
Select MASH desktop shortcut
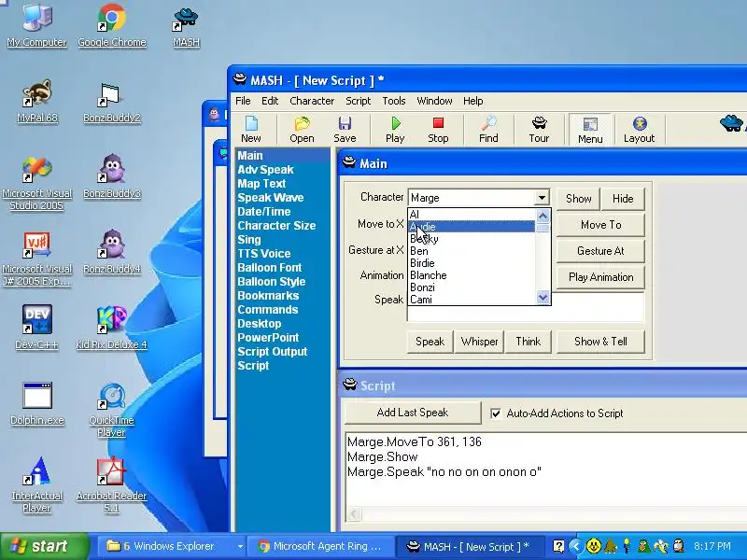point(186,26)
